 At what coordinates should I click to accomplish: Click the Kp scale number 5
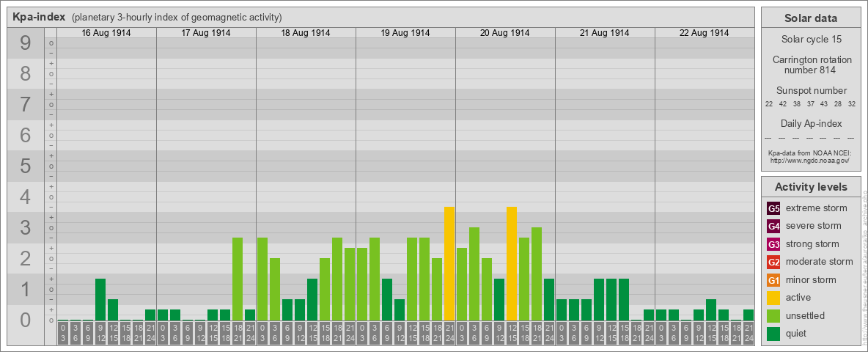(x=25, y=166)
